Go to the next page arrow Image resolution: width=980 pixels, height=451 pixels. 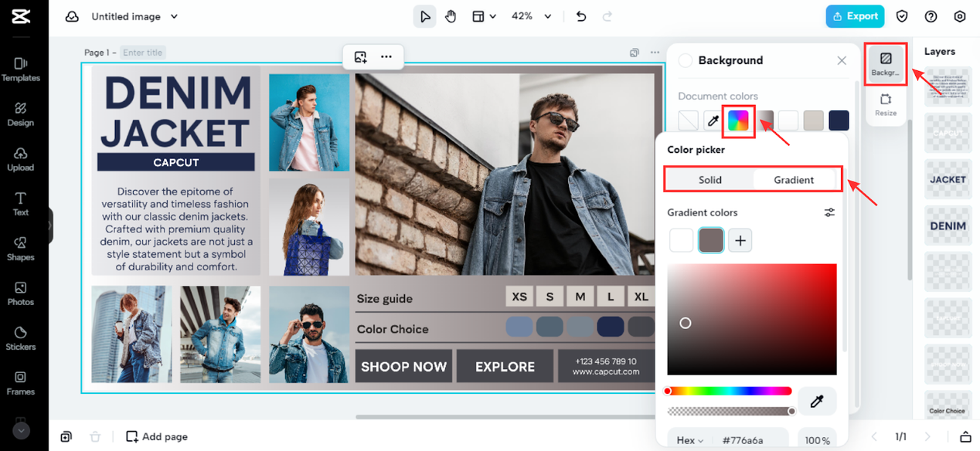(926, 436)
